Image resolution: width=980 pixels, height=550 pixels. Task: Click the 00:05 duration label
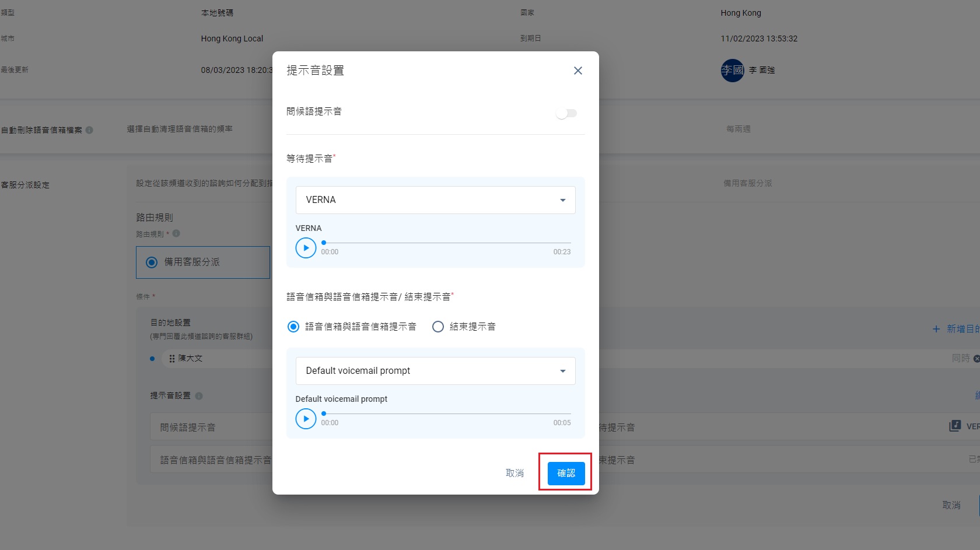(562, 423)
